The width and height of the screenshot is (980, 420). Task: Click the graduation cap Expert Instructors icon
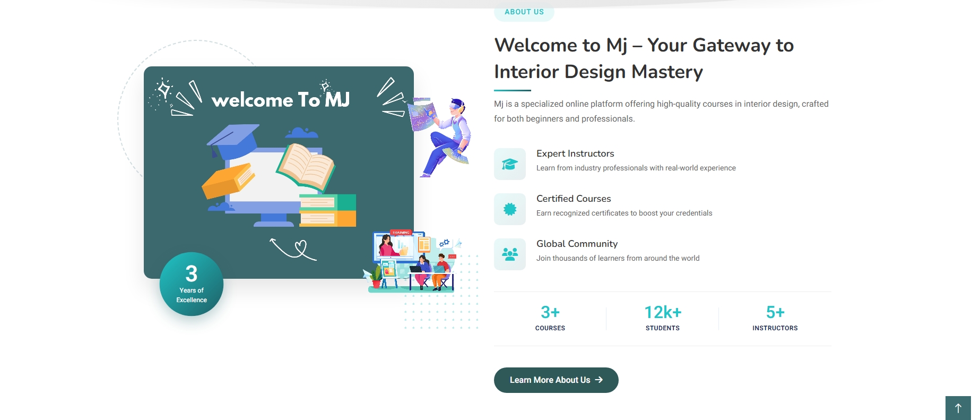coord(509,164)
